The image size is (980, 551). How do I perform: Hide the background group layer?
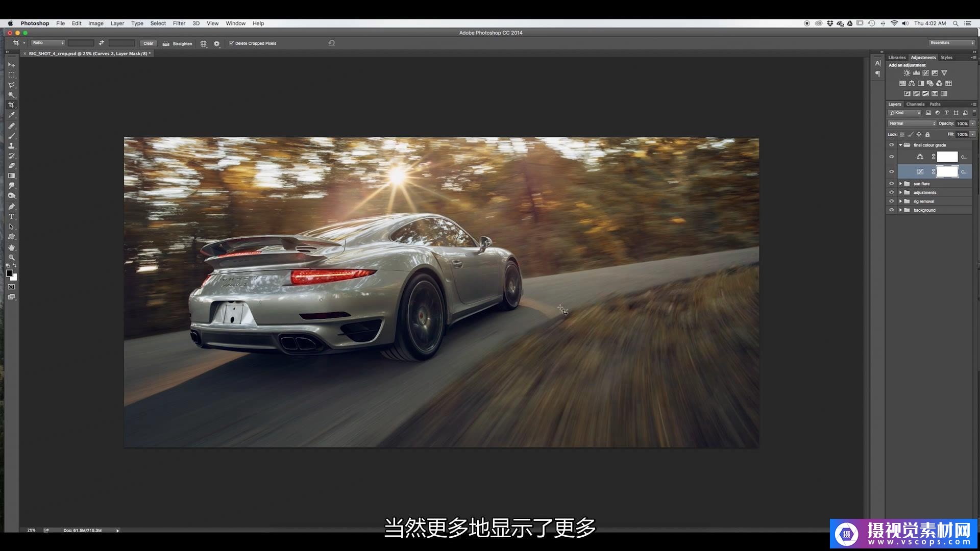[892, 210]
